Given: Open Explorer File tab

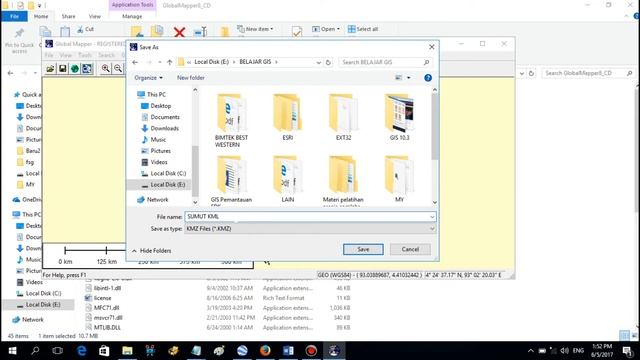Looking at the screenshot, I should (x=14, y=16).
